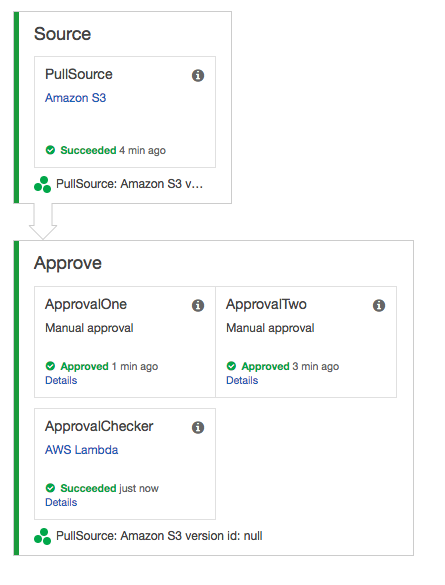This screenshot has width=445, height=585.
Task: Show info for the ApprovalChecker action
Action: click(x=198, y=427)
